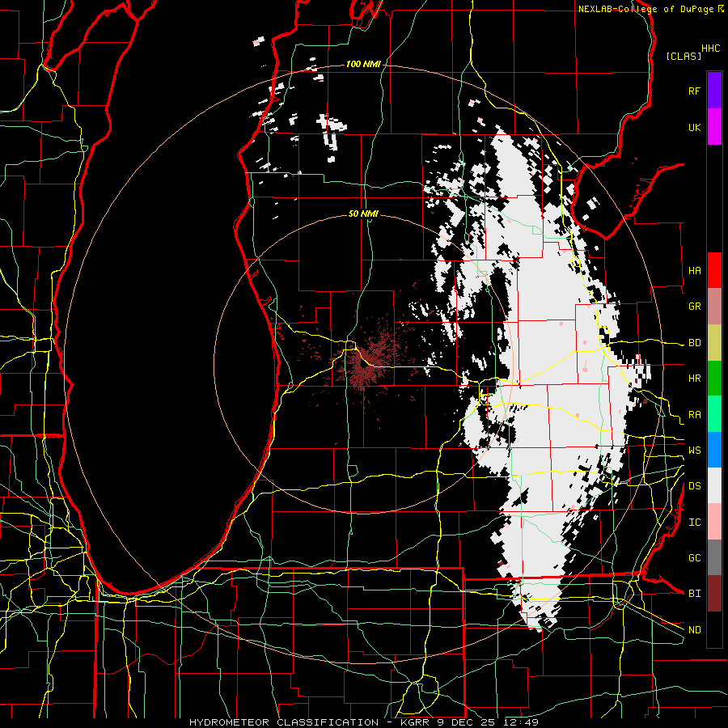Pick the RA light green legend swatch
Viewport: 728px width, 728px height.
[x=714, y=414]
